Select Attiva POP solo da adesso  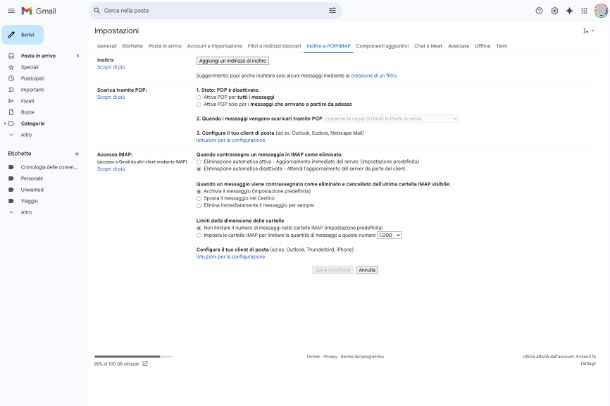pyautogui.click(x=199, y=105)
